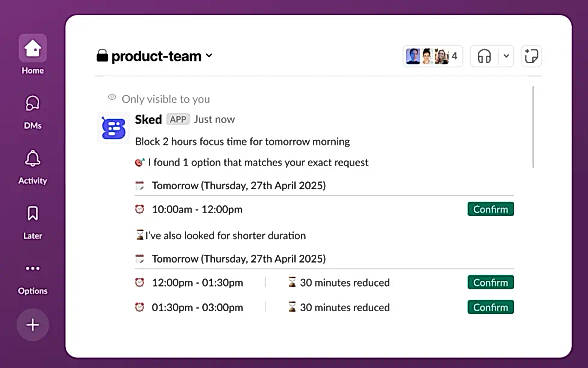Open the Later bookmarks section
The image size is (588, 368).
(33, 222)
